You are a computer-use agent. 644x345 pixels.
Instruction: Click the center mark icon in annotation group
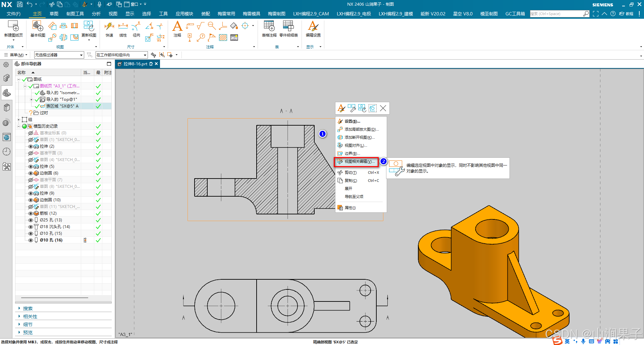click(245, 26)
